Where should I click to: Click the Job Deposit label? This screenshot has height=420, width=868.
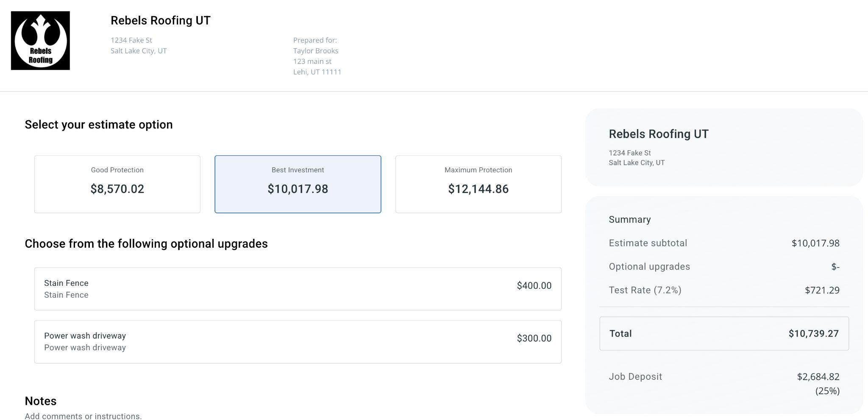635,376
